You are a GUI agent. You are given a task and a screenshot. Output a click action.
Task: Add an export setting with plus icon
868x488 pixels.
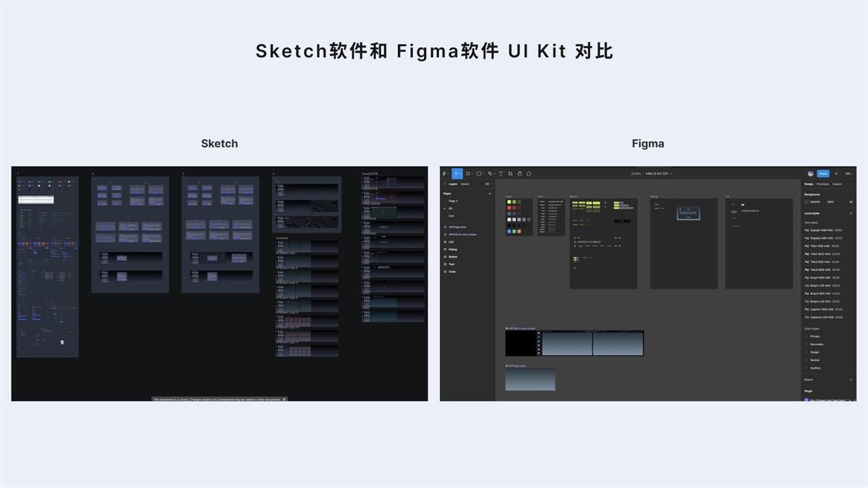(x=851, y=380)
